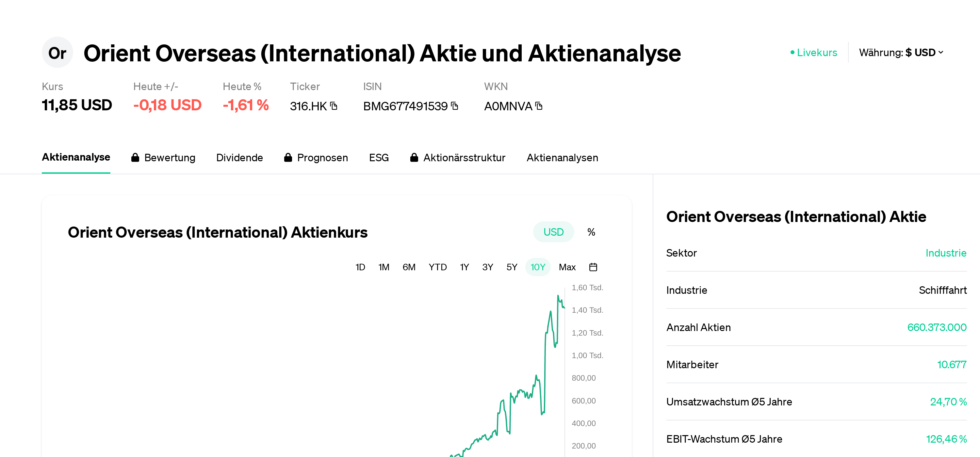Open the Währung USD currency dropdown

(902, 53)
